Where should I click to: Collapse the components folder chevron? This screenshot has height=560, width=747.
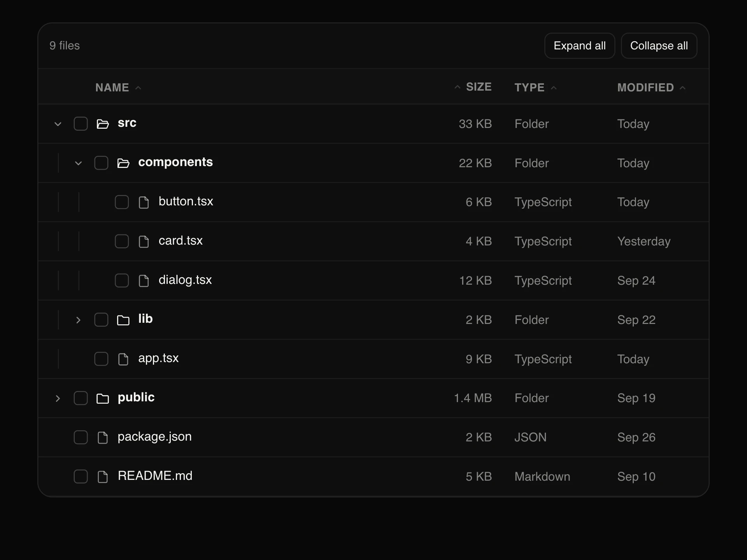coord(78,163)
